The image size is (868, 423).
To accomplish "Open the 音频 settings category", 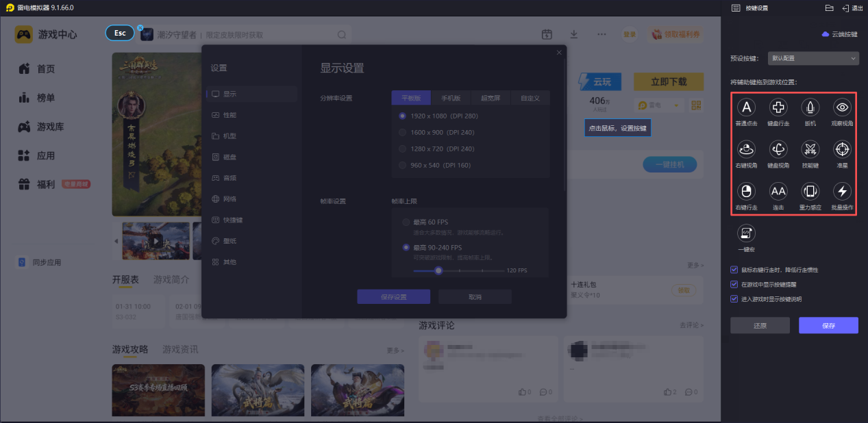I will (251, 178).
